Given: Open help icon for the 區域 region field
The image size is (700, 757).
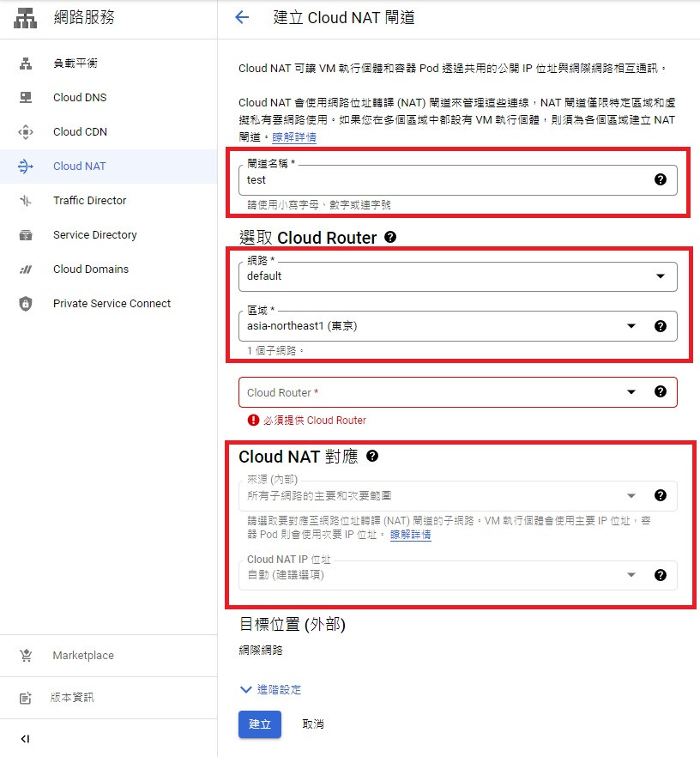Looking at the screenshot, I should click(661, 326).
